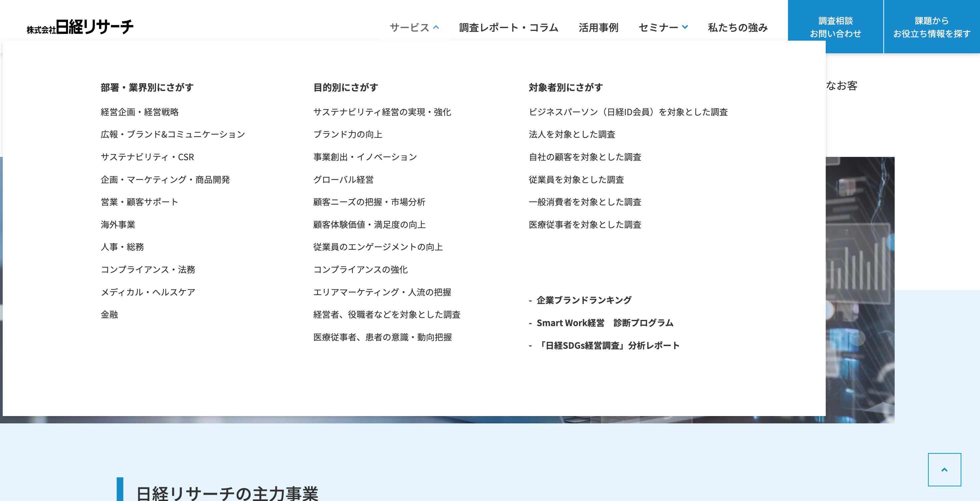The image size is (980, 501).
Task: Collapse the サービス menu chevron
Action: point(436,27)
